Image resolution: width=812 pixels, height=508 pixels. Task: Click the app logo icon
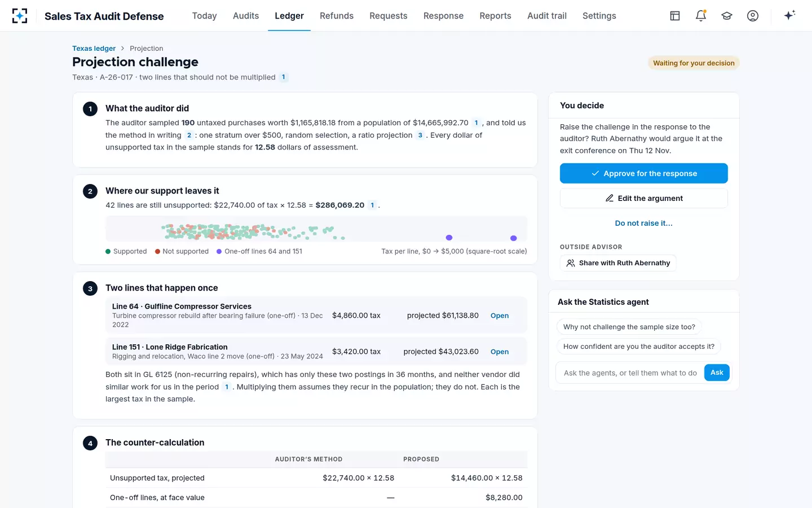(20, 16)
